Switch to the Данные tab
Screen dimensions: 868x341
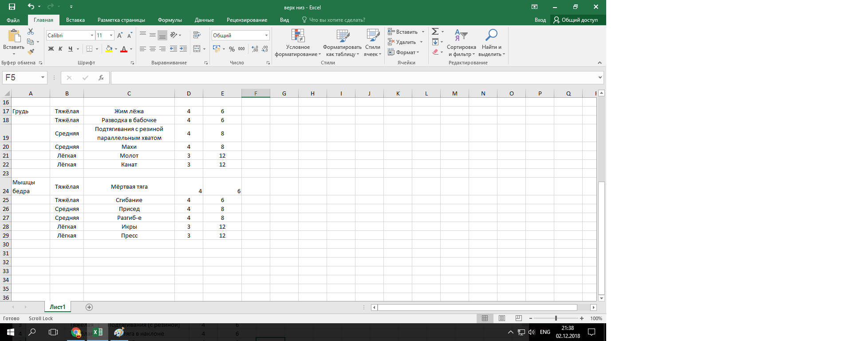(x=204, y=20)
